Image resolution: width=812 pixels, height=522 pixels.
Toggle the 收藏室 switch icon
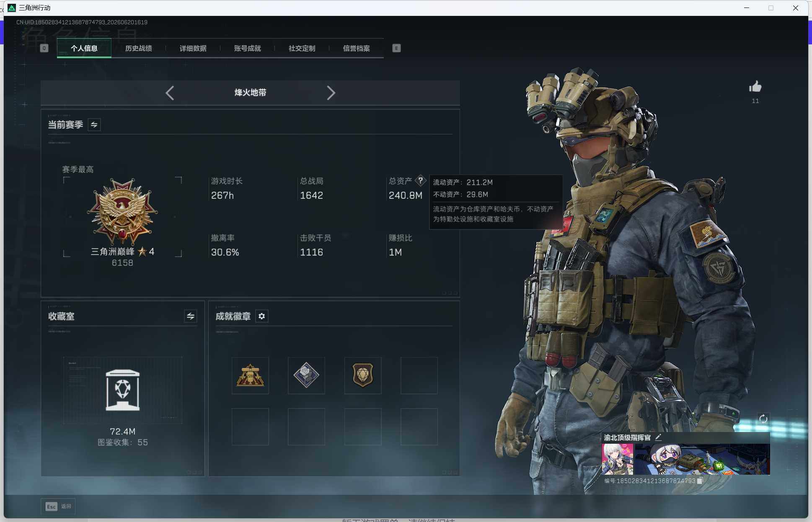pyautogui.click(x=191, y=316)
